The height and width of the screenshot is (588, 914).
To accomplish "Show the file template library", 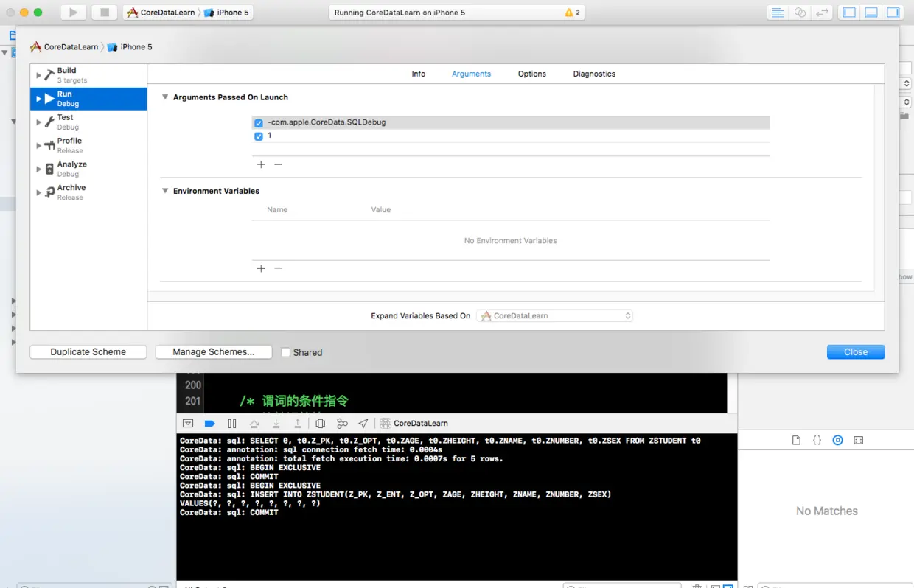I will pos(796,441).
